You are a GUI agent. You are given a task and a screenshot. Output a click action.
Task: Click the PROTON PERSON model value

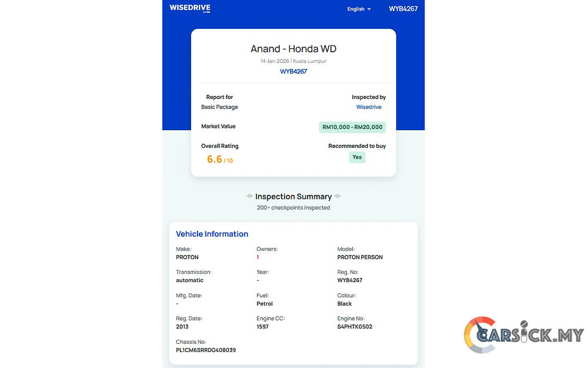pos(360,257)
